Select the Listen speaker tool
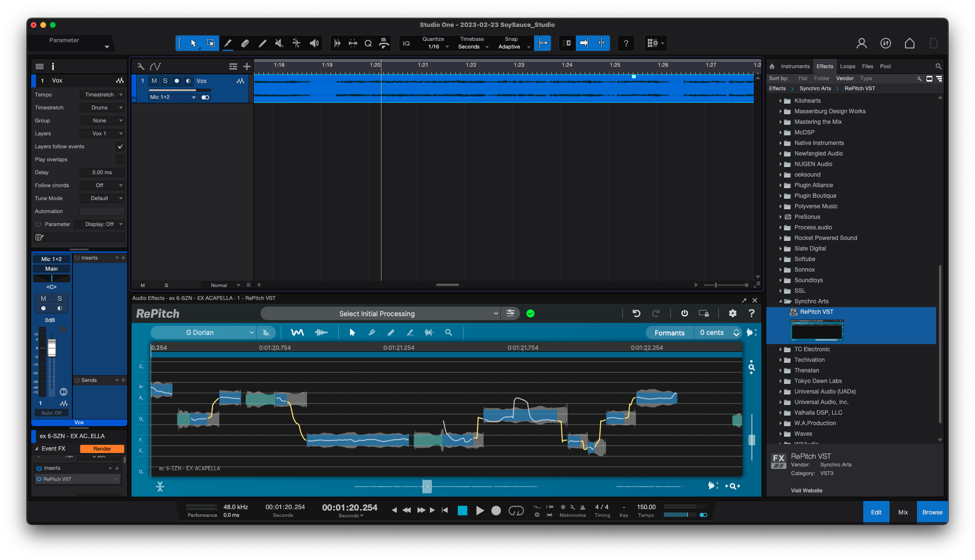975x560 pixels. 314,43
